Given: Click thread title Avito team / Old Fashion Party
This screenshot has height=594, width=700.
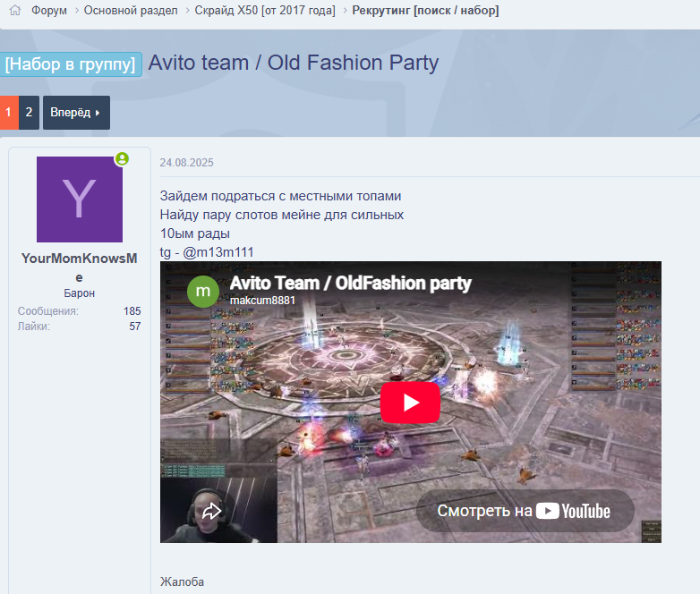Looking at the screenshot, I should [294, 63].
